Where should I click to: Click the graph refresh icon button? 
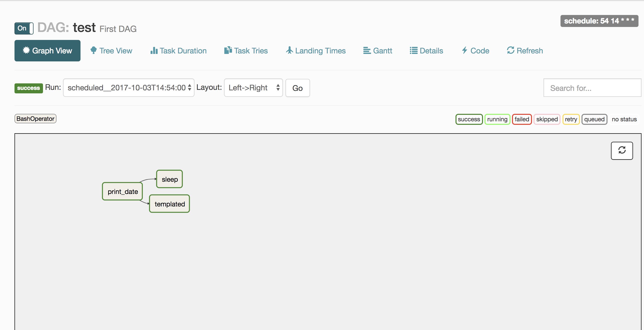[x=621, y=151]
